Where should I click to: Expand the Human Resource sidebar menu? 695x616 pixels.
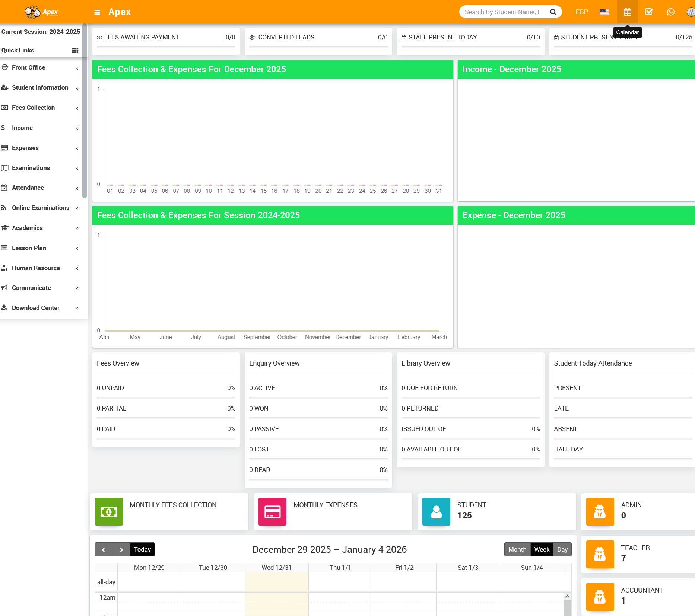click(x=36, y=268)
